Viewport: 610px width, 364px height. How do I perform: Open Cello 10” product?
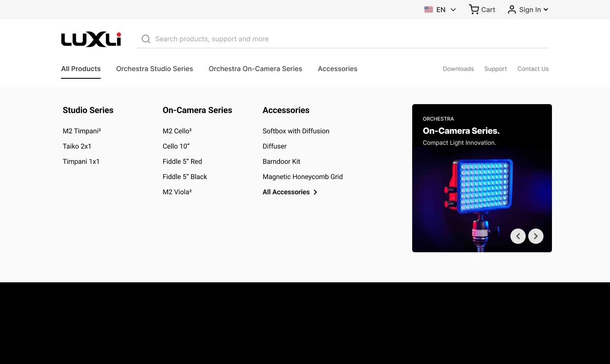(176, 146)
